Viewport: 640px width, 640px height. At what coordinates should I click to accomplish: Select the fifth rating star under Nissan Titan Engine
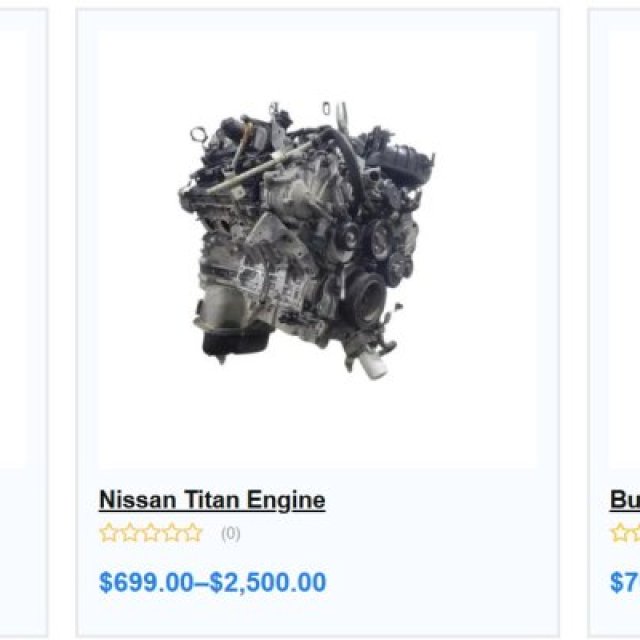pyautogui.click(x=192, y=533)
